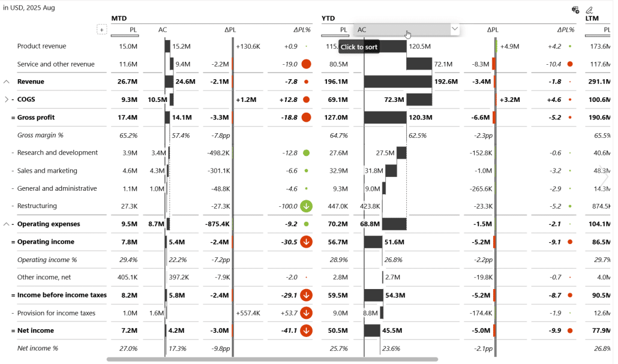Collapse the Revenue row group
The image size is (618, 364).
coord(7,81)
